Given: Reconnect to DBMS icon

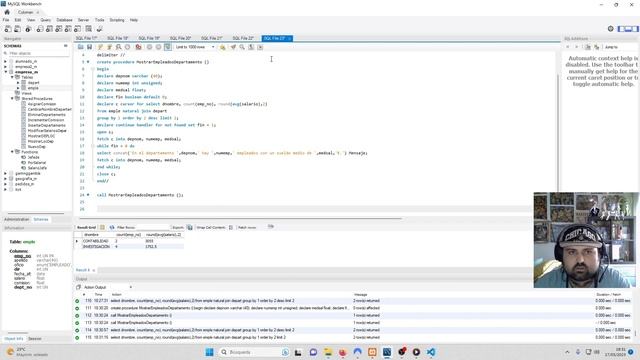Looking at the screenshot, I should (x=99, y=29).
